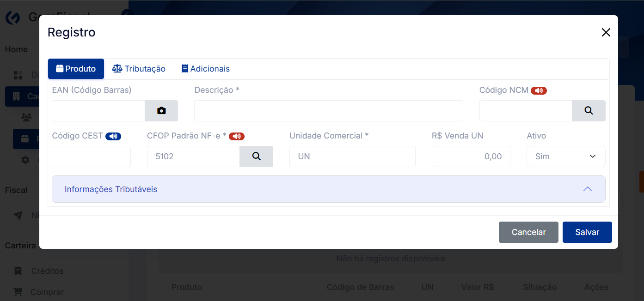Switch to the Adicionais tab

click(205, 69)
